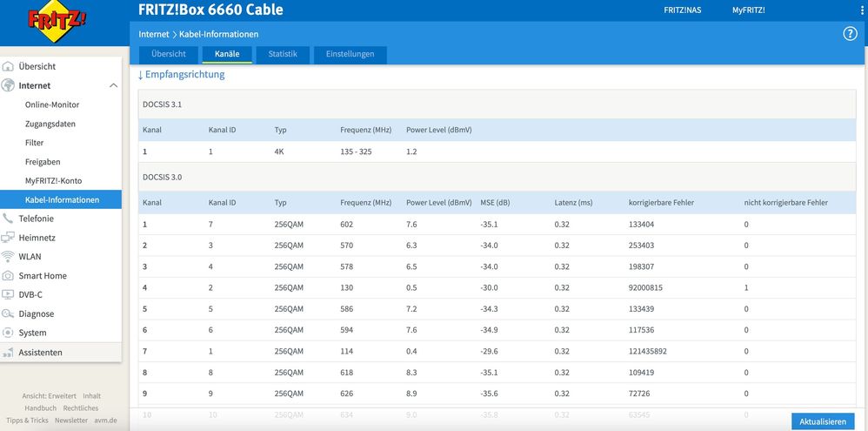
Task: Open the avm.de footer link
Action: [105, 421]
